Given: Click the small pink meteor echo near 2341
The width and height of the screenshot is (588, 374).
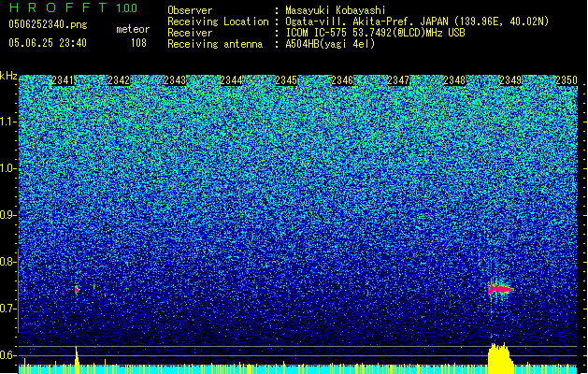Looking at the screenshot, I should [77, 290].
